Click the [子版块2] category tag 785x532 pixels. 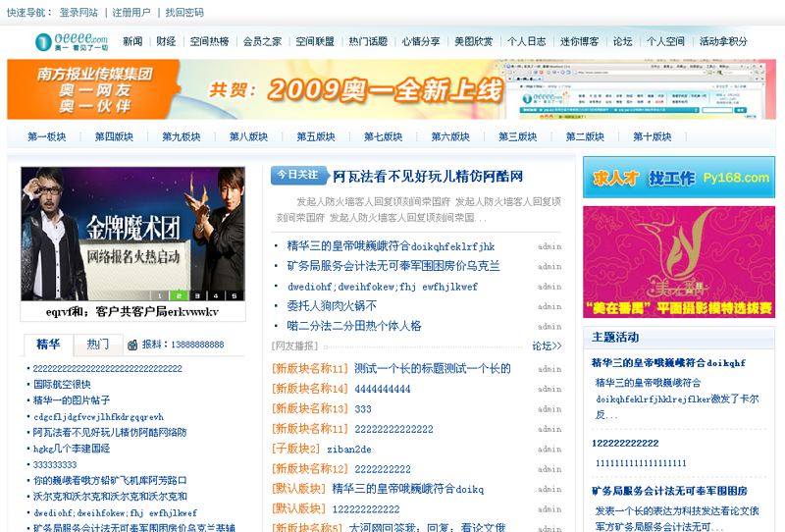click(x=296, y=449)
